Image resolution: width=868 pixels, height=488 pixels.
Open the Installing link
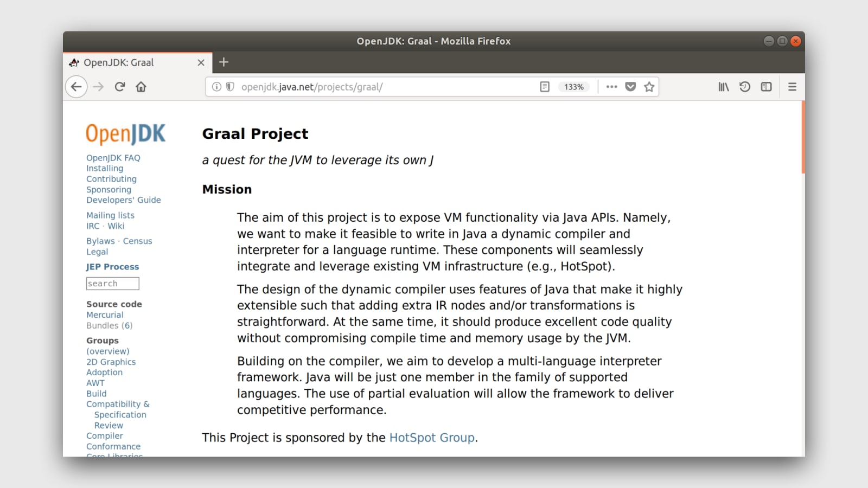point(105,168)
